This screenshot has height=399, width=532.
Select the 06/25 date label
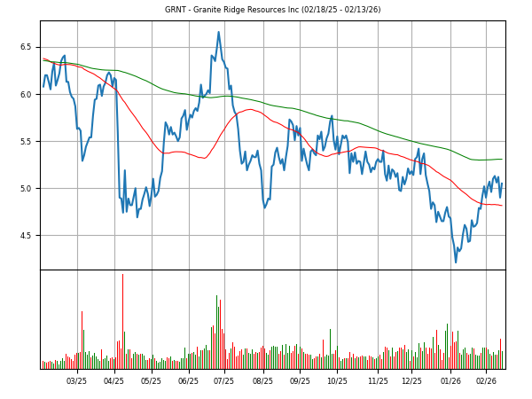[x=189, y=380]
